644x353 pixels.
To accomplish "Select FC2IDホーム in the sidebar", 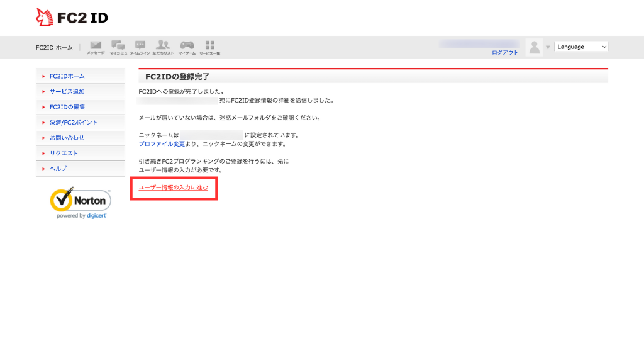I will click(67, 76).
